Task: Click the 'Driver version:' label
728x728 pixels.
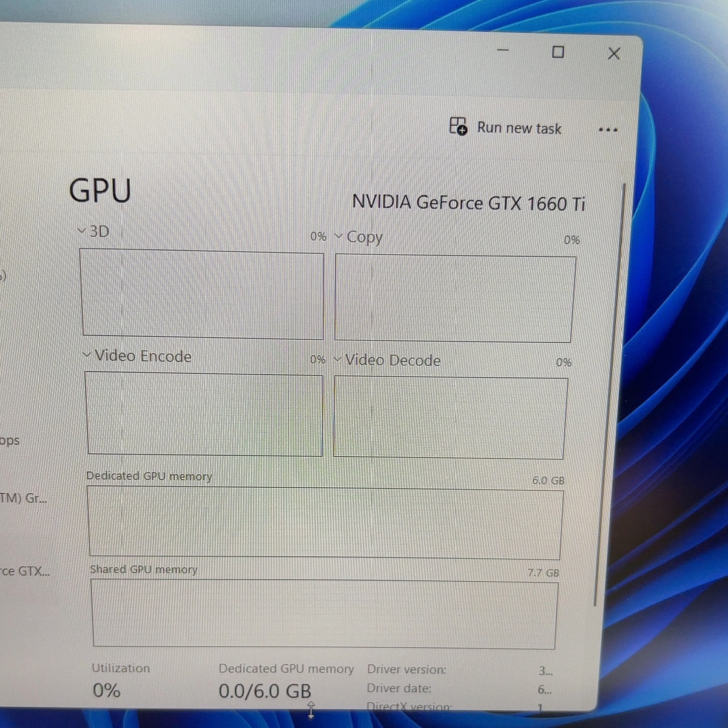Action: 406,669
